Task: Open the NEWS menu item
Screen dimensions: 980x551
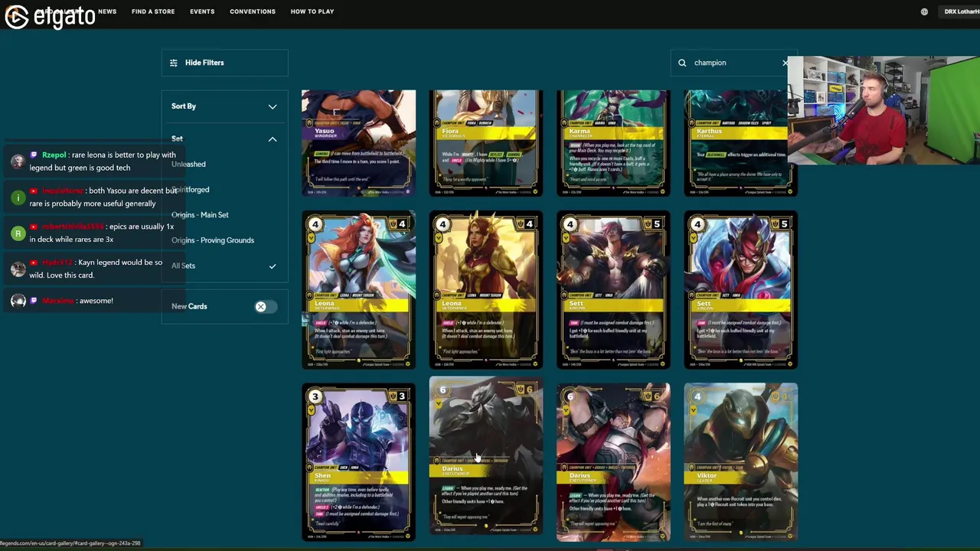Action: 107,11
